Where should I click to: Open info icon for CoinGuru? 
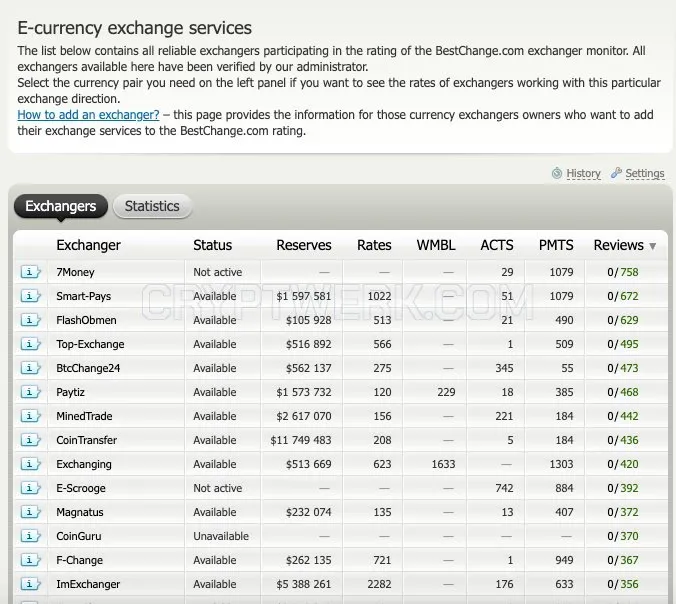[x=31, y=536]
